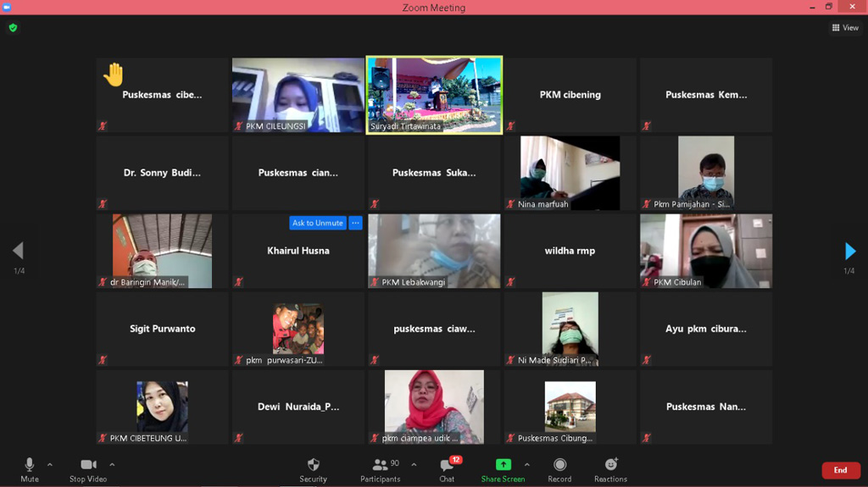Screen dimensions: 868x487
Task: Select the Puskesmas Cibung... building photo tile
Action: click(570, 407)
